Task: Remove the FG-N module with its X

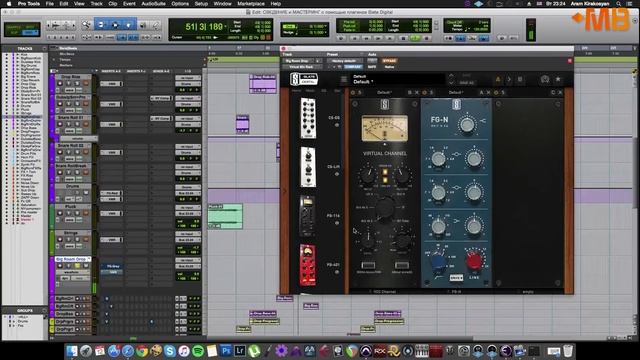Action: click(489, 93)
